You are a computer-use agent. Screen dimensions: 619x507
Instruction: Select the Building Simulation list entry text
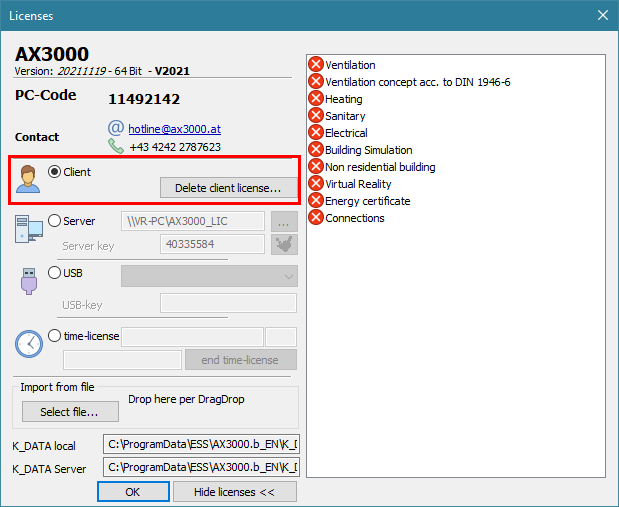pyautogui.click(x=369, y=150)
